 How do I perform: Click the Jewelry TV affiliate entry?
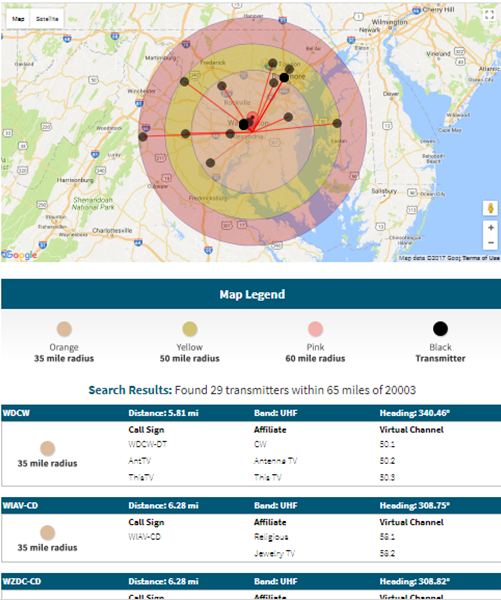coord(274,553)
